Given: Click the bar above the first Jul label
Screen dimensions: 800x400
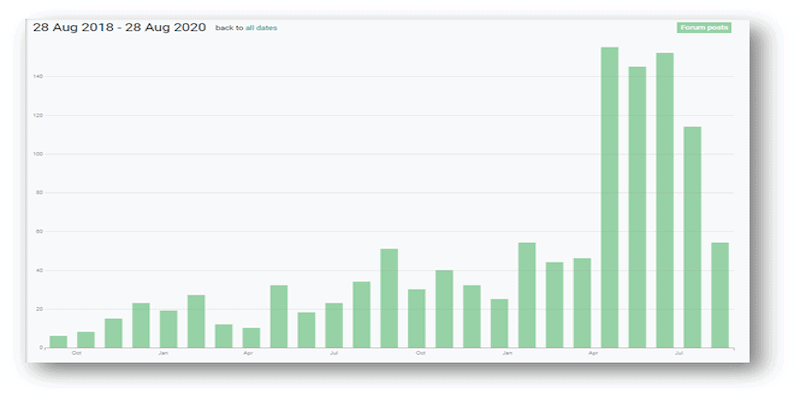Looking at the screenshot, I should tap(334, 326).
